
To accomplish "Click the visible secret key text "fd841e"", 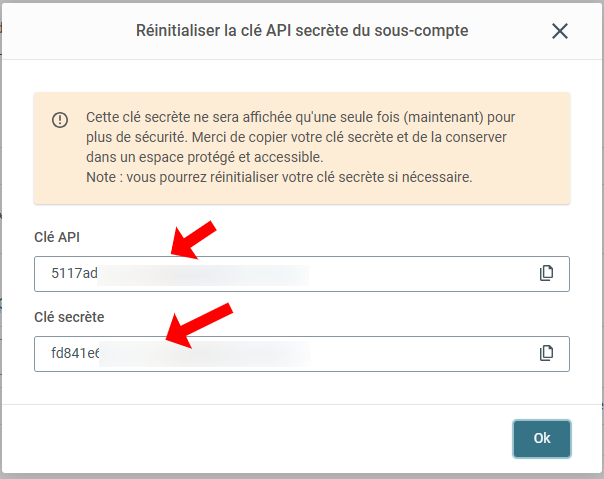I will pos(75,353).
